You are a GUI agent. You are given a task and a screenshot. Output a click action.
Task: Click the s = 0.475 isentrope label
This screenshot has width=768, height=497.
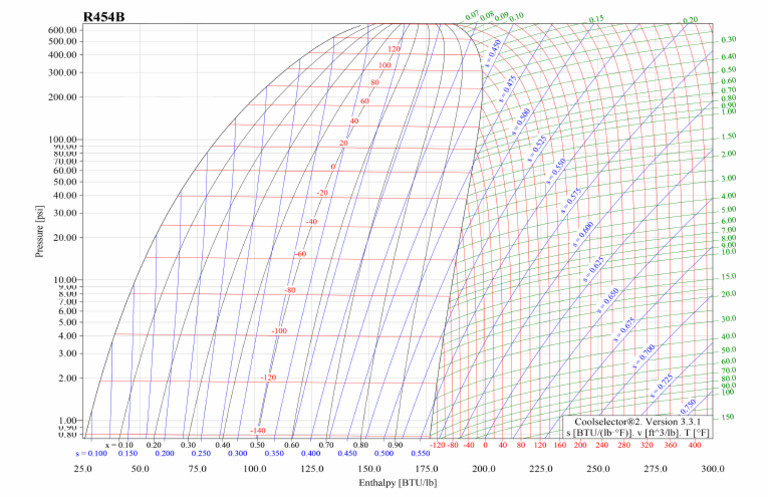pos(508,89)
